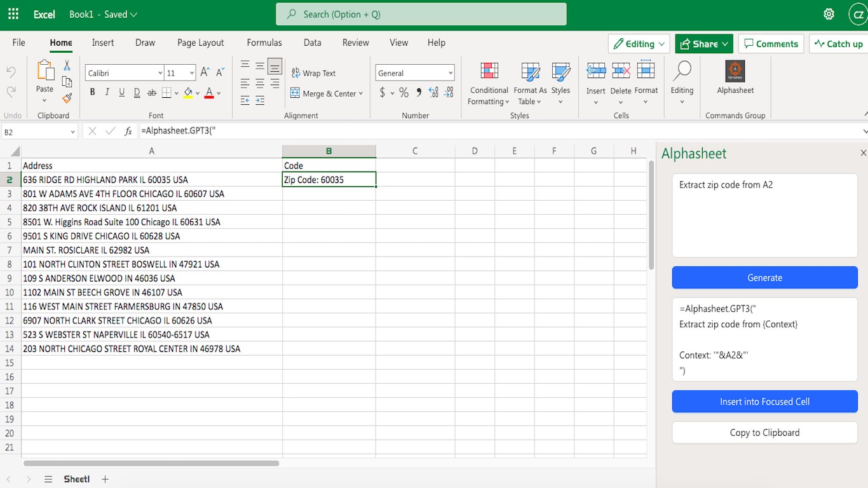Confirm the formula with the checkmark

pos(110,132)
